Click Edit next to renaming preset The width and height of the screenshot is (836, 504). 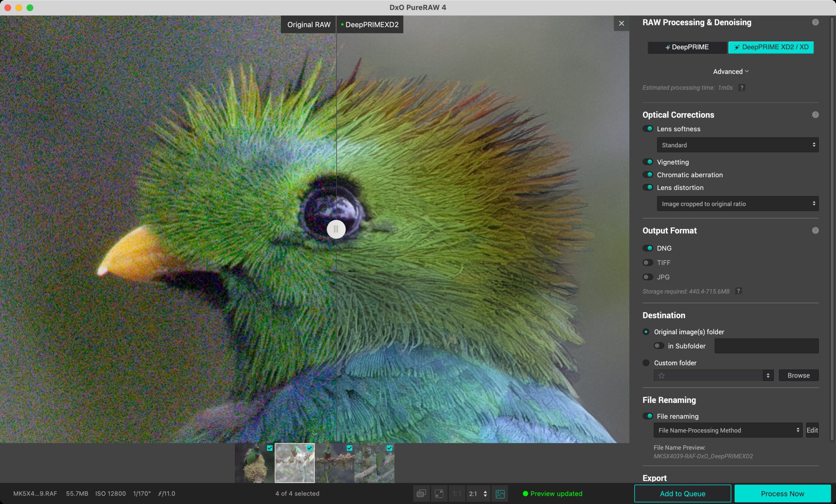[x=812, y=430]
